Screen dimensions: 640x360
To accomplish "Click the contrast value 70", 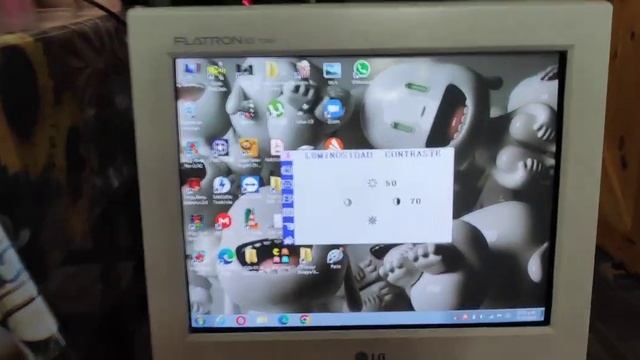I will [x=416, y=201].
